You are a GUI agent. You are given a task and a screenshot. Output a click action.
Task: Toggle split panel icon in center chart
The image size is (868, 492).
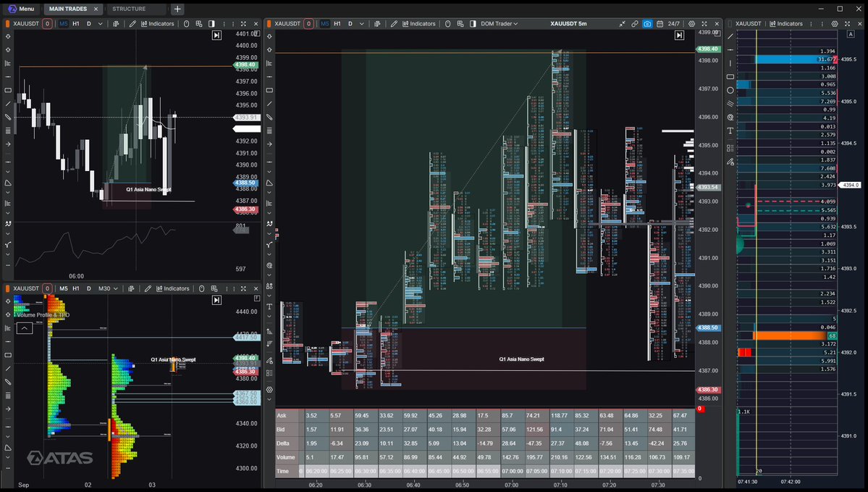pos(473,24)
